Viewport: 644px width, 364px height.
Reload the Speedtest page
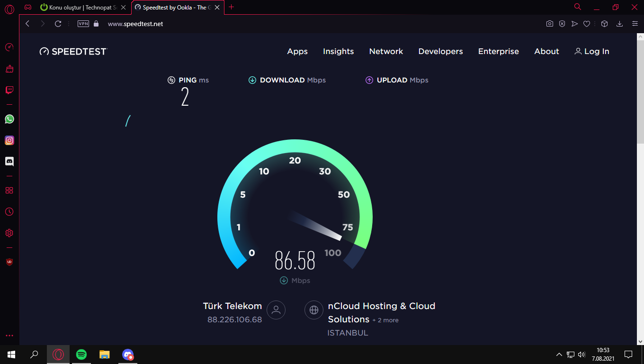58,24
